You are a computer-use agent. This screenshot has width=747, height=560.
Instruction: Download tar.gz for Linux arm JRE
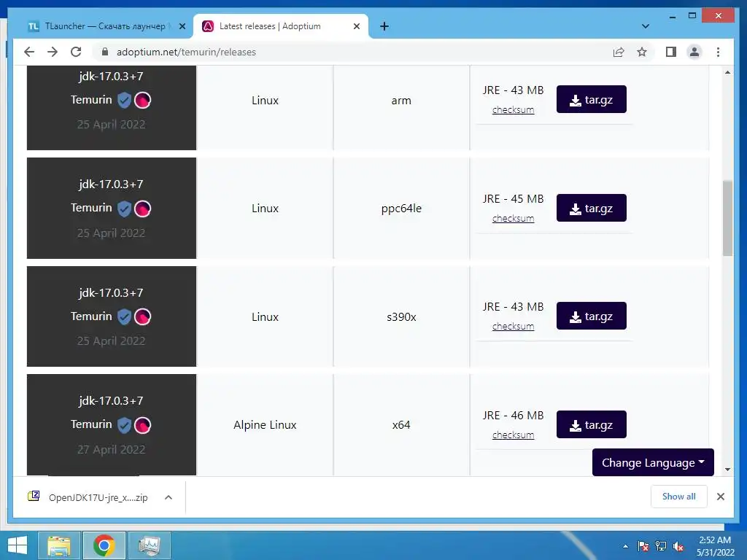coord(591,99)
